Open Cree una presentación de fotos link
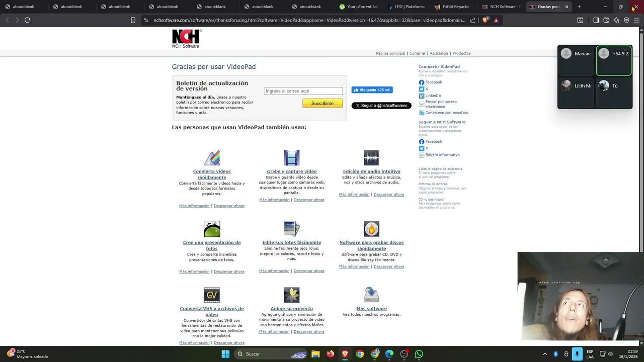Image resolution: width=644 pixels, height=362 pixels. click(x=212, y=245)
